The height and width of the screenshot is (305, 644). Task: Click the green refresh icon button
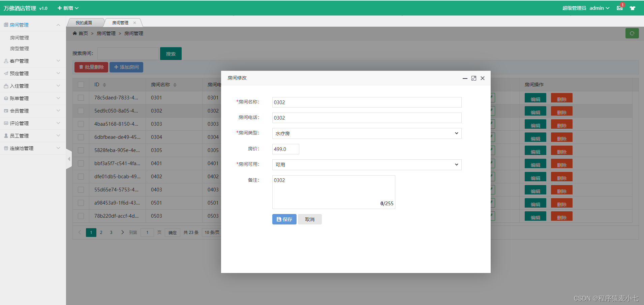[632, 33]
